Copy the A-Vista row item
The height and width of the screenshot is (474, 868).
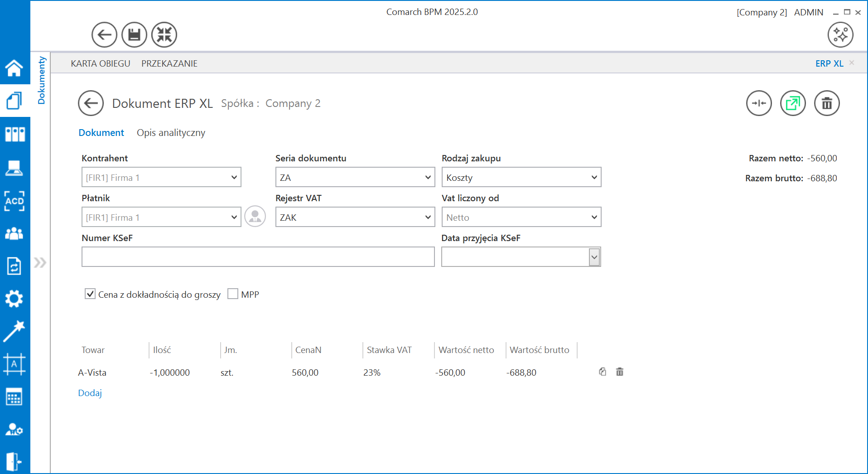[603, 372]
